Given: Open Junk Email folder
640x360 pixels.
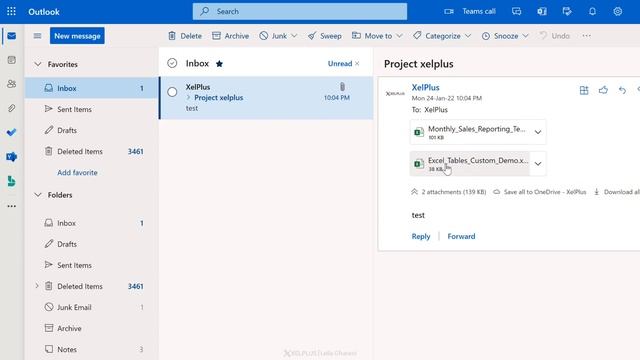Looking at the screenshot, I should [92, 307].
